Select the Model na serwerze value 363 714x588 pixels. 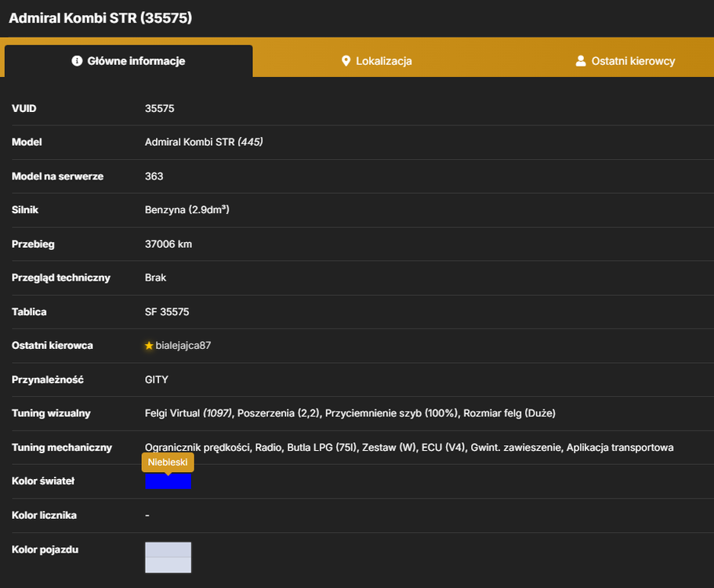click(154, 176)
